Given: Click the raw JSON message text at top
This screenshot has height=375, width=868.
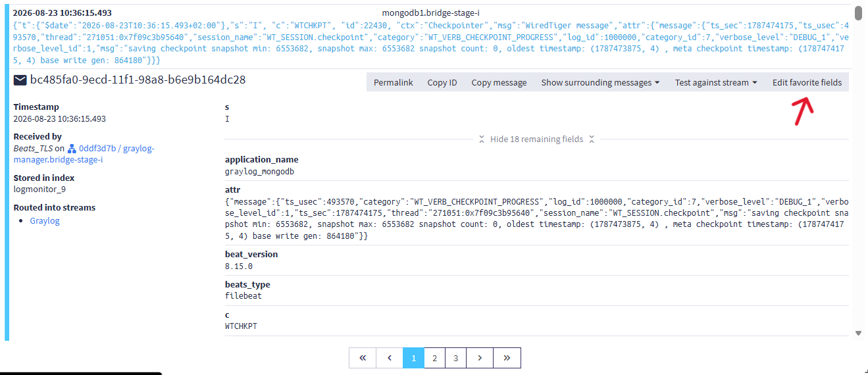Looking at the screenshot, I should [430, 43].
